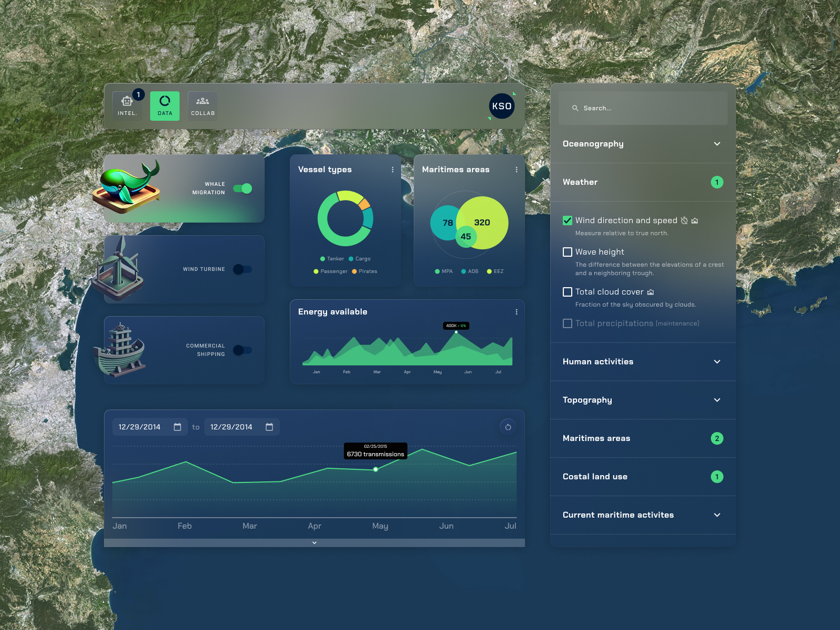The height and width of the screenshot is (630, 840).
Task: Open the Costal land use section
Action: pos(643,477)
